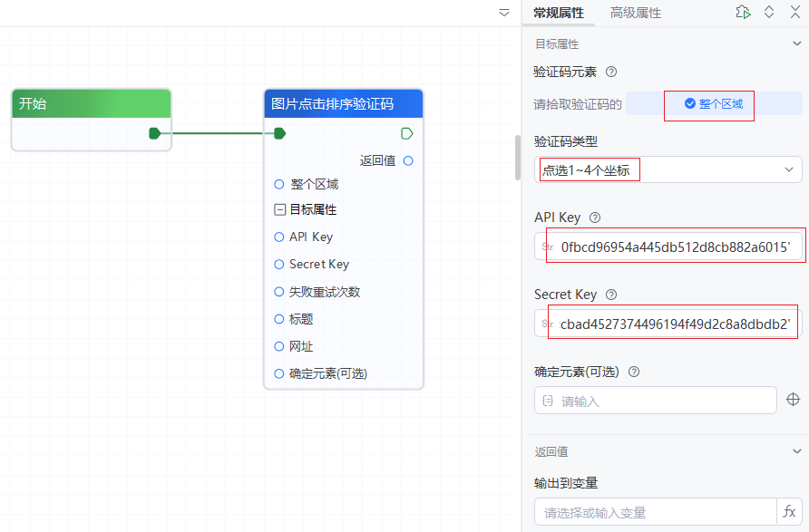This screenshot has width=809, height=532.
Task: Click the panel expand/collapse arrows icon
Action: click(x=769, y=12)
